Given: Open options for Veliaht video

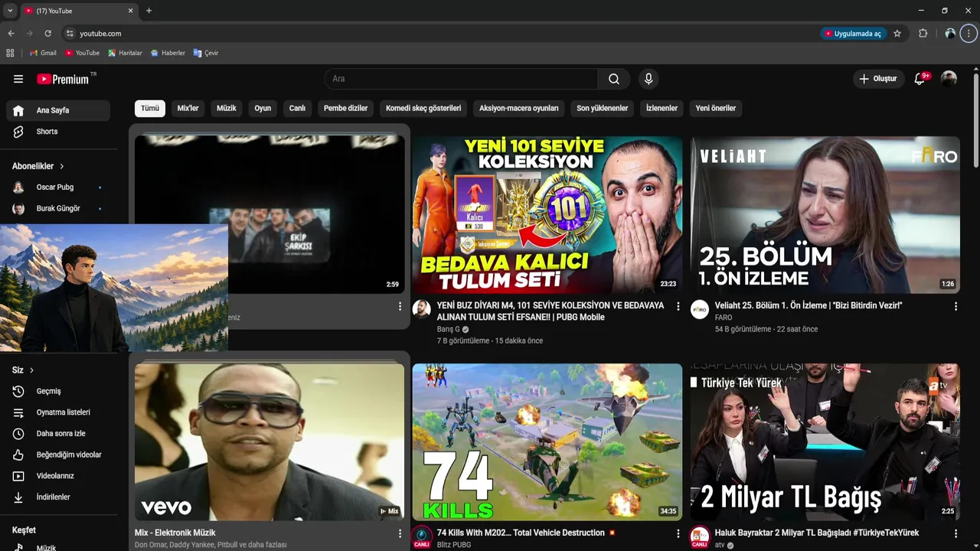Looking at the screenshot, I should (x=955, y=306).
